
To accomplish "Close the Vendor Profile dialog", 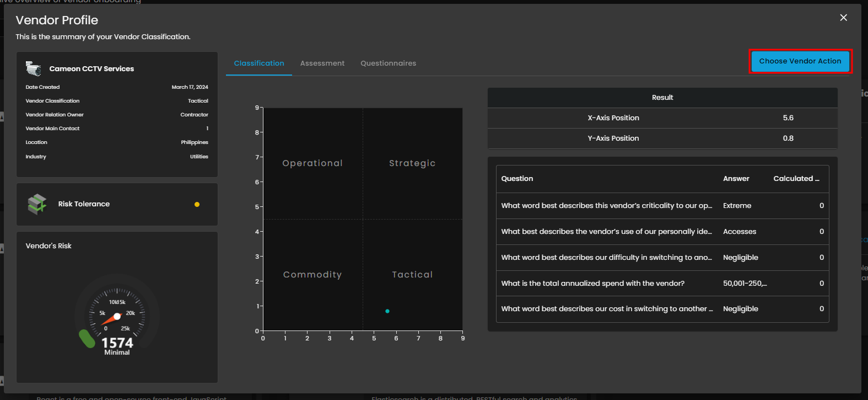I will 843,18.
